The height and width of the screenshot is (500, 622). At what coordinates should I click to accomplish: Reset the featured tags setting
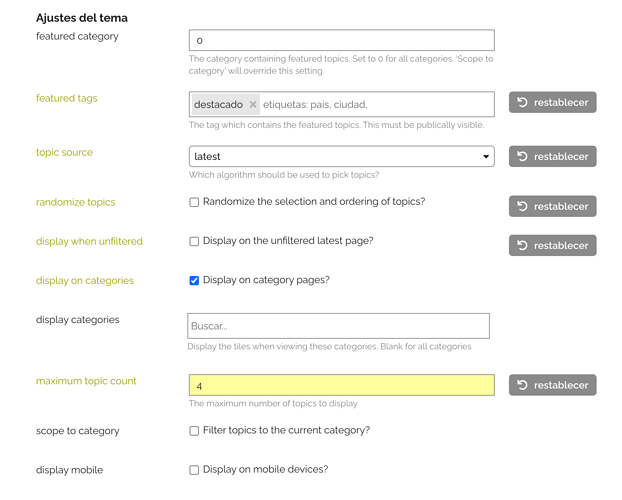[x=553, y=102]
